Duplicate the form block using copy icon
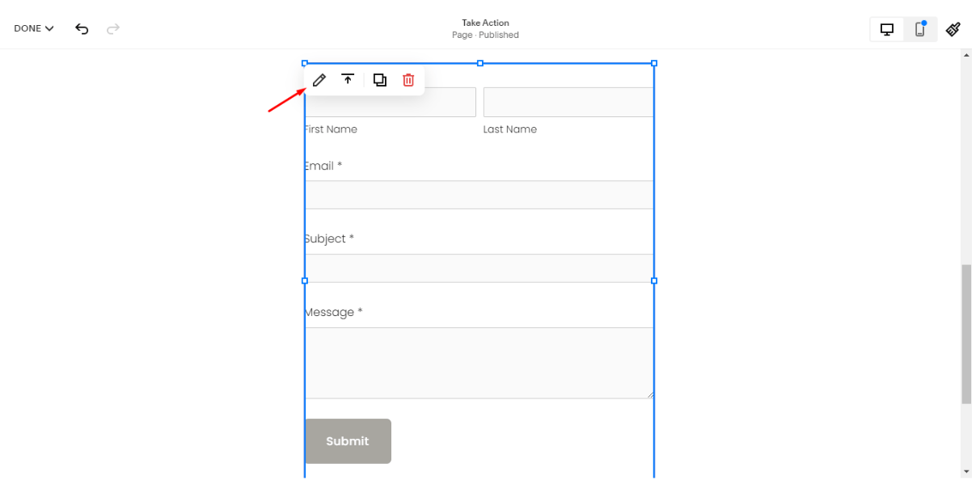This screenshot has width=980, height=493. (379, 79)
